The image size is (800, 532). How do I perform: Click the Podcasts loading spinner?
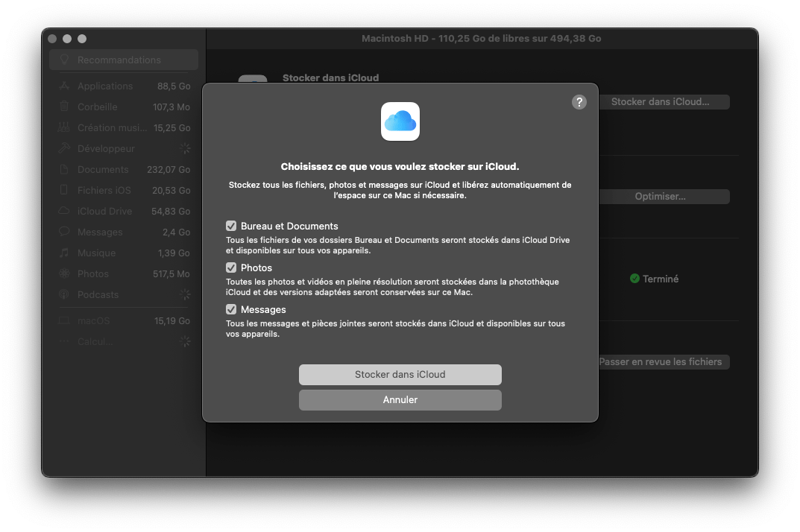tap(185, 294)
